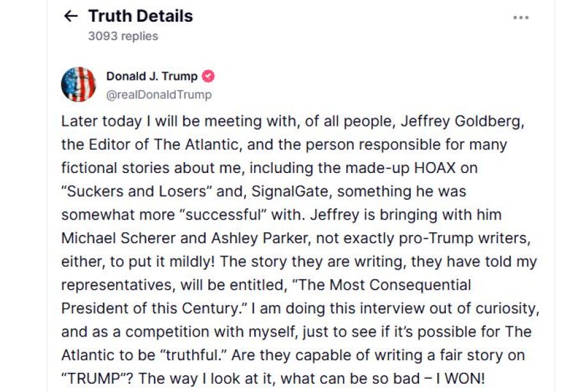Open Donald J. Trump profile name link
This screenshot has width=562, height=392.
[151, 77]
